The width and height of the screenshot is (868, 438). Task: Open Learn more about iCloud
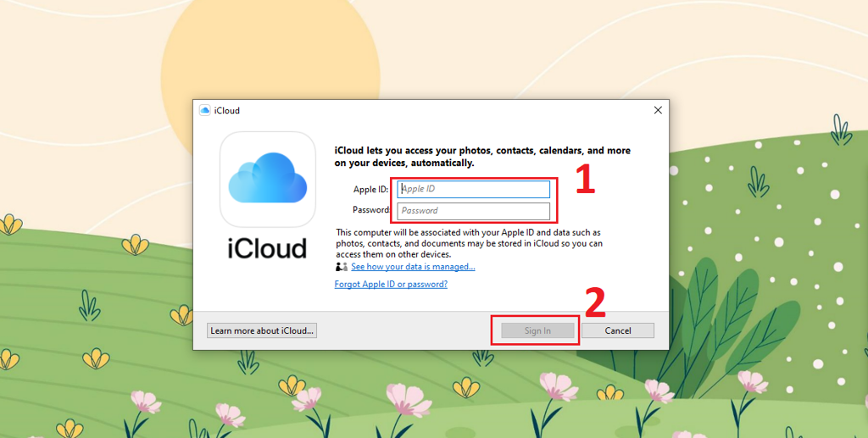[262, 330]
